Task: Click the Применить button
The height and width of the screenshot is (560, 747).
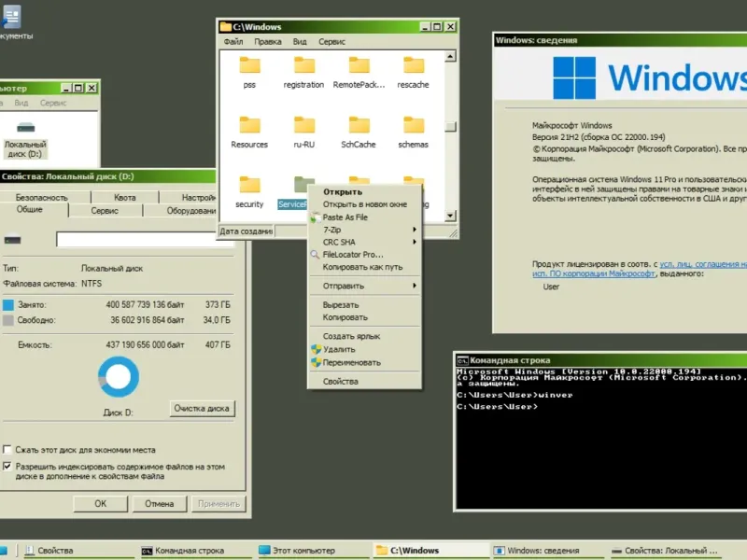Action: click(218, 504)
